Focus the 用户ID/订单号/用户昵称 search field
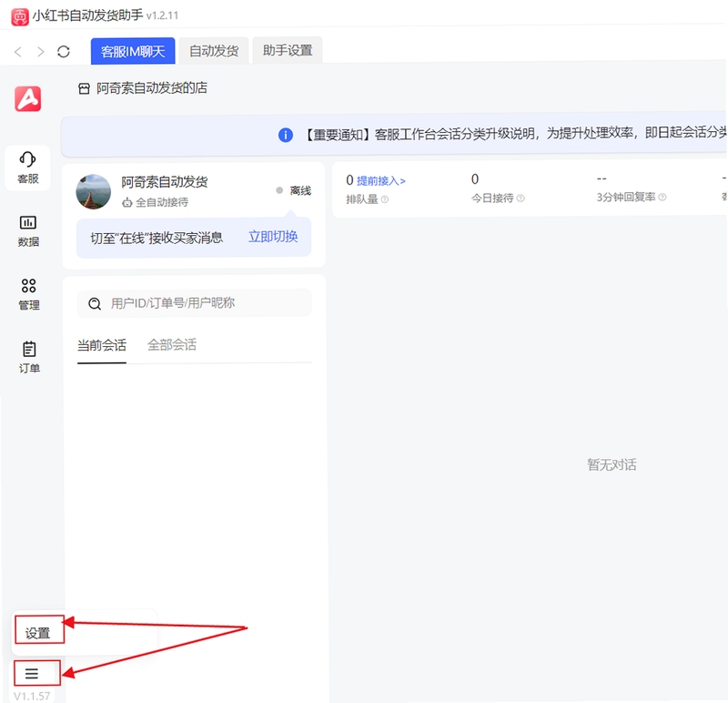Screen dimensions: 728x703 pos(195,303)
